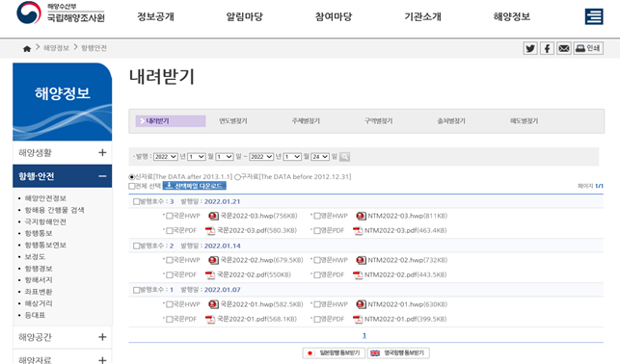The image size is (620, 364).
Task: Expand the 해양자료 sidebar section
Action: (102, 359)
